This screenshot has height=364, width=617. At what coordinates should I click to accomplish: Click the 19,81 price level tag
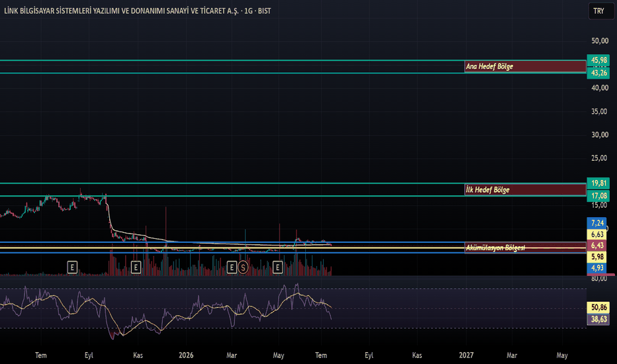click(x=598, y=183)
